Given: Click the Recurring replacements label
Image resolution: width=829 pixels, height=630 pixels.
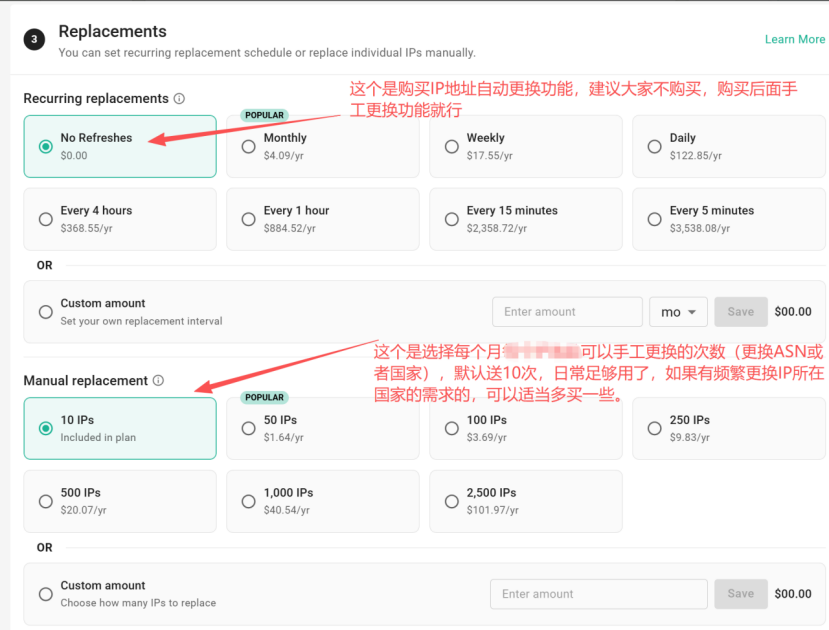Looking at the screenshot, I should tap(96, 99).
